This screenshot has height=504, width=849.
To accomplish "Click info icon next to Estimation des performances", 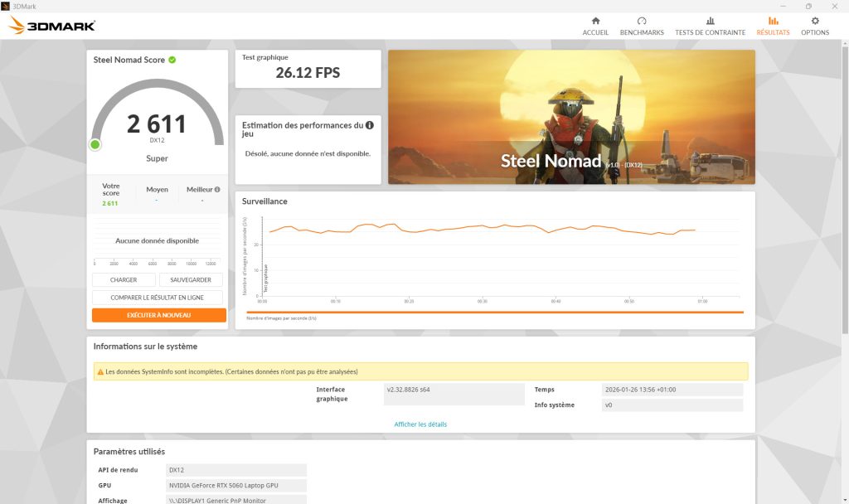I will tap(369, 125).
